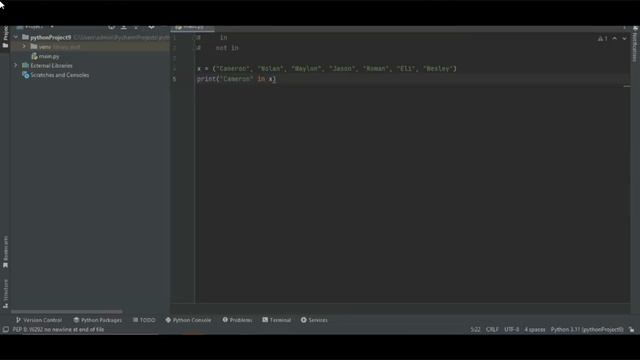Click the main.py file icon
Viewport: 640px width, 360px height.
click(34, 56)
